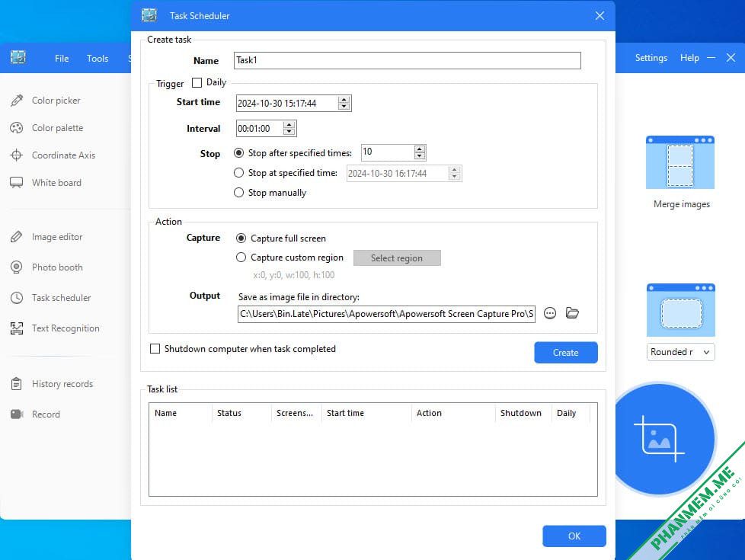Open the Color picker tool
This screenshot has width=745, height=560.
point(46,101)
